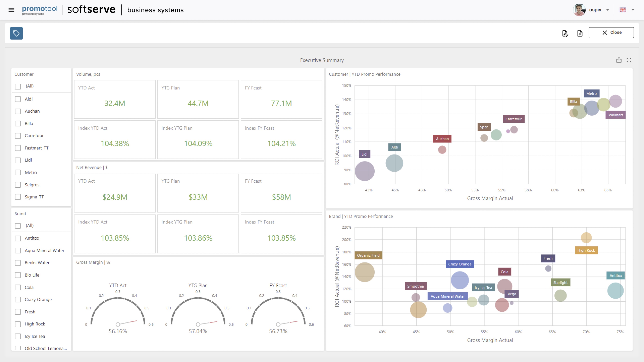Select the brand (All) checkbox
Screen dimensions: 644x362
(18, 226)
